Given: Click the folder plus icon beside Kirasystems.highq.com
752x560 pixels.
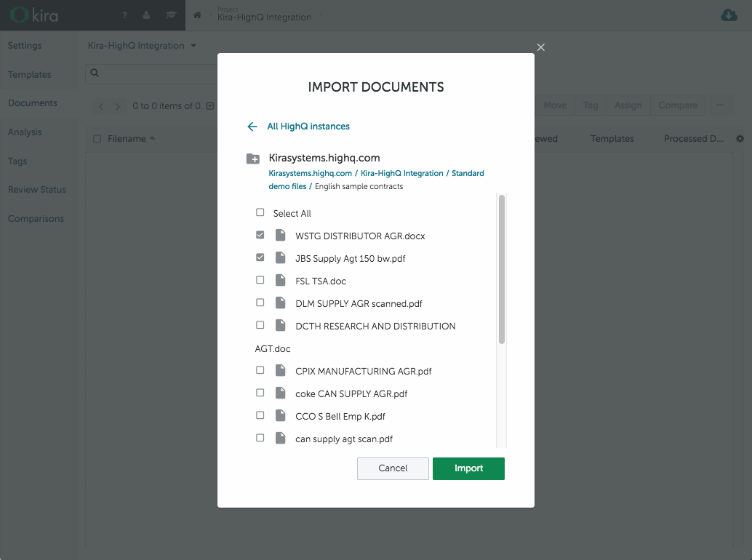Looking at the screenshot, I should tap(253, 159).
